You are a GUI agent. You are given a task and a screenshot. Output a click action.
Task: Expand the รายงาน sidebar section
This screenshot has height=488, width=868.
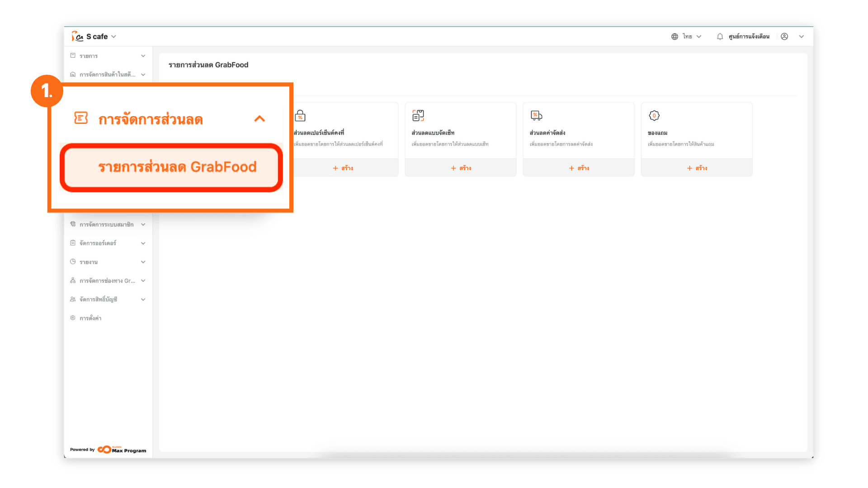[143, 262]
